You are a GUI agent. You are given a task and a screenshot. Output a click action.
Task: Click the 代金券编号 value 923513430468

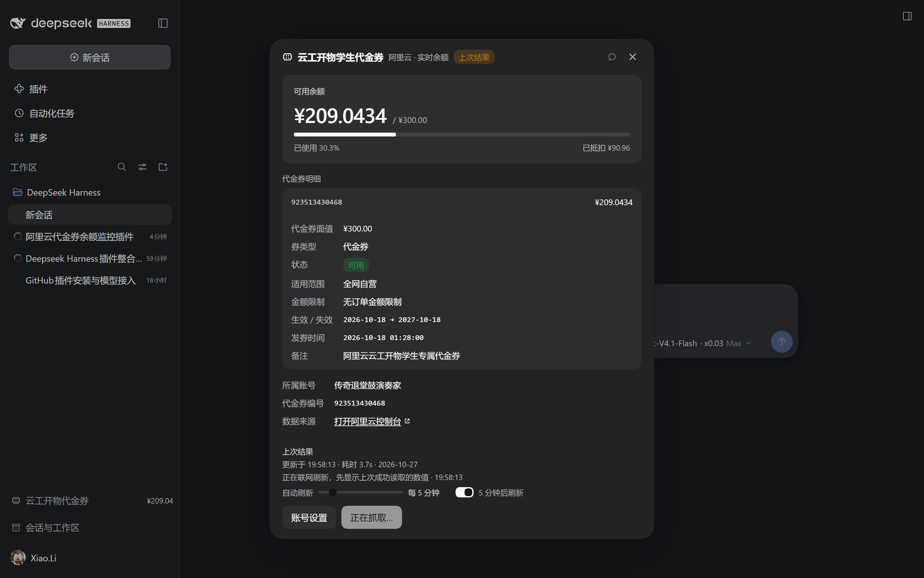click(359, 403)
